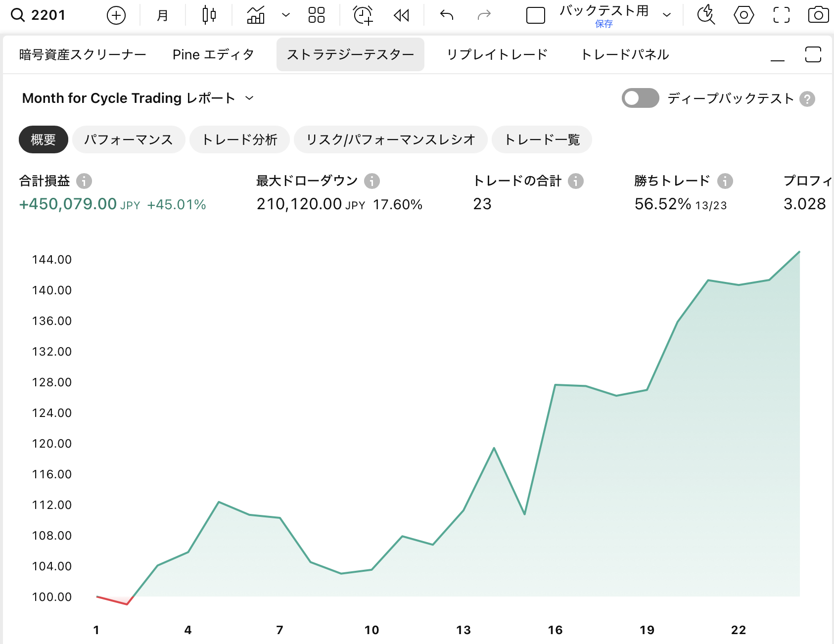This screenshot has height=644, width=834.
Task: Open the ディープバックテスト help icon
Action: (807, 99)
